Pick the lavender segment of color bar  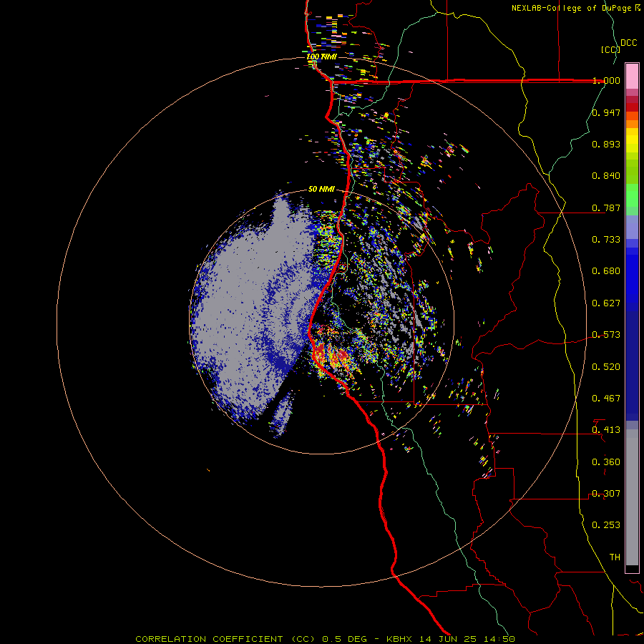(632, 228)
